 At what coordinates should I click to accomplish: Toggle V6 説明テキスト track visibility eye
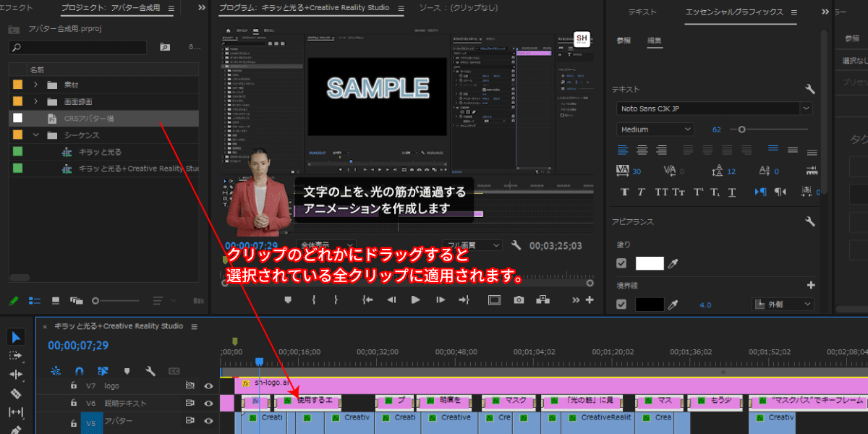pos(208,403)
